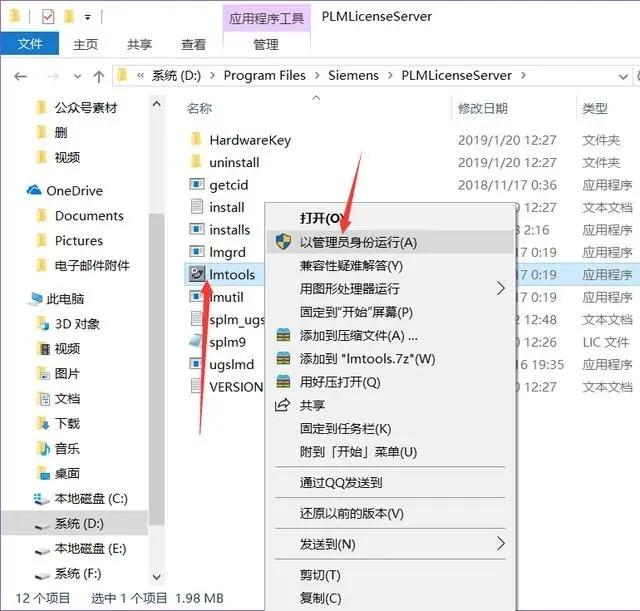Choose 附到「开始」菜单(U) entry
The width and height of the screenshot is (640, 611).
click(390, 452)
